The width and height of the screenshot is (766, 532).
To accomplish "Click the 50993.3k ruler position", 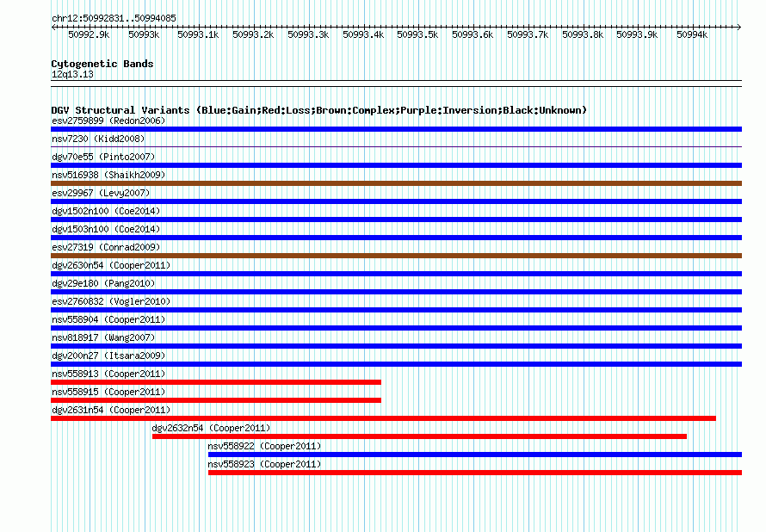I will (308, 34).
